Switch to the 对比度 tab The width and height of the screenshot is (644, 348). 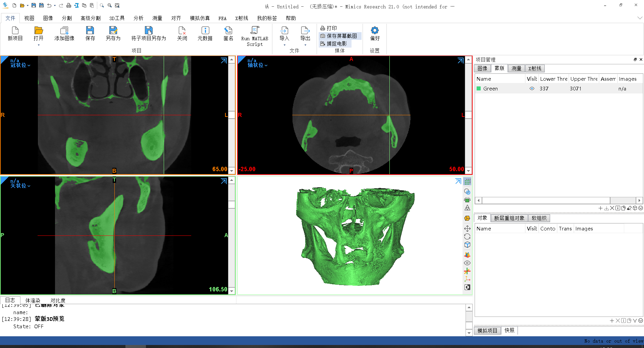pyautogui.click(x=58, y=300)
